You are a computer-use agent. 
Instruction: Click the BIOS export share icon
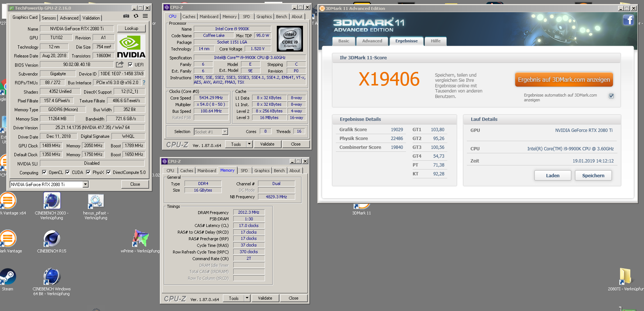click(x=120, y=64)
